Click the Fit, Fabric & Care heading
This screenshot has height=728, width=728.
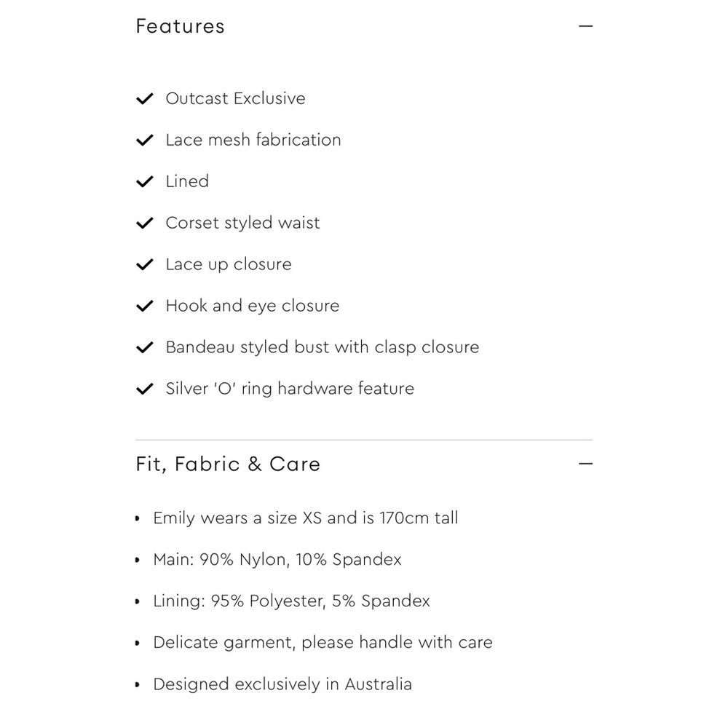228,464
